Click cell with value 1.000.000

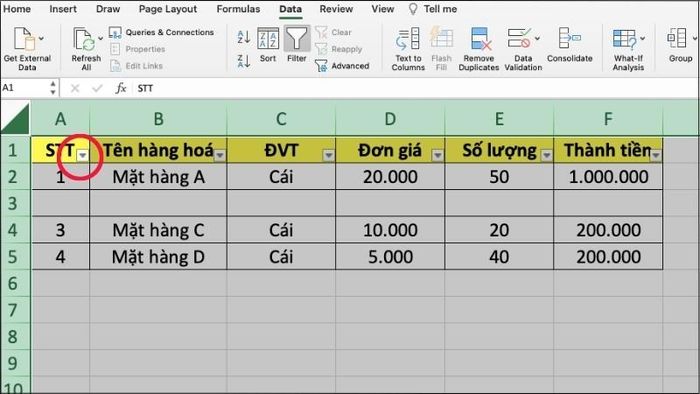click(608, 177)
